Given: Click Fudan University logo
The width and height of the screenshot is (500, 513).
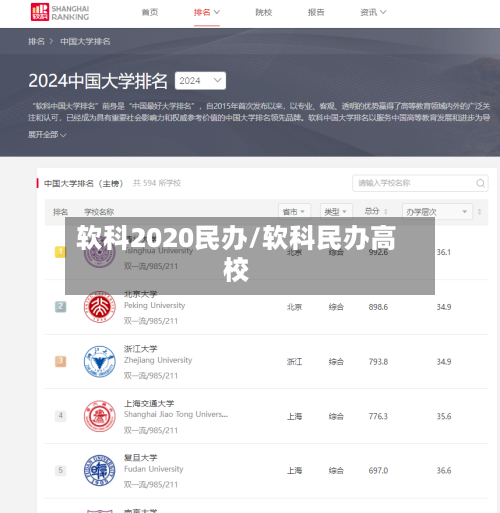Looking at the screenshot, I should (99, 471).
